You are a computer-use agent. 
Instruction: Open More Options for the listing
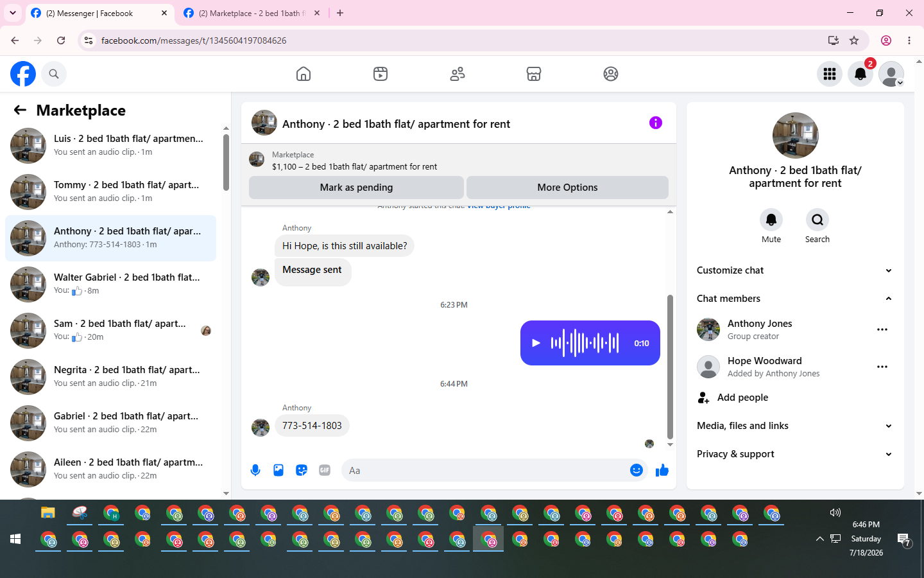click(x=567, y=188)
